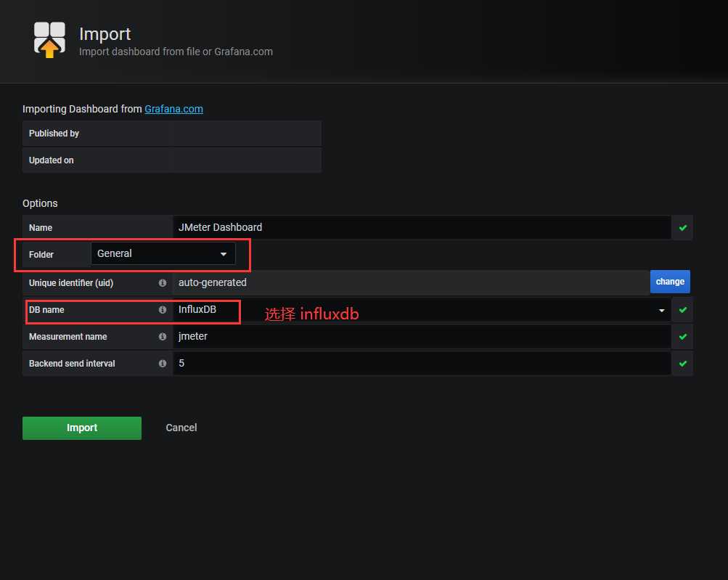Click info icon next to Unique identifier (uid)

pyautogui.click(x=163, y=283)
